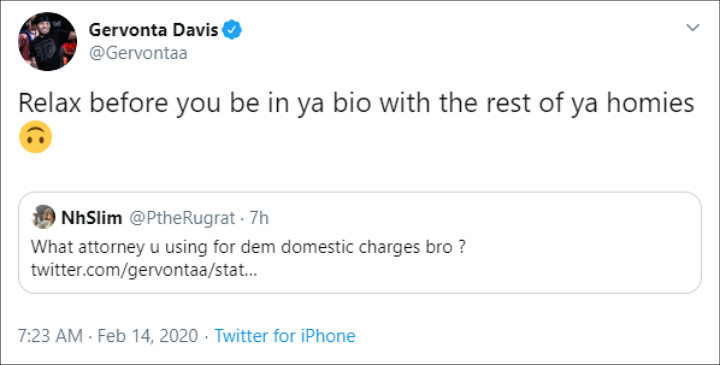Click the Twitter for iPhone link

pos(285,336)
